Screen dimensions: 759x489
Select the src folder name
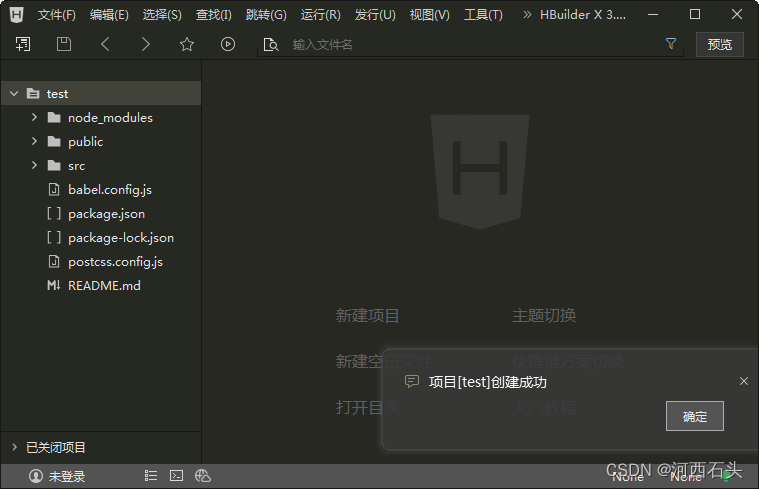click(x=76, y=166)
